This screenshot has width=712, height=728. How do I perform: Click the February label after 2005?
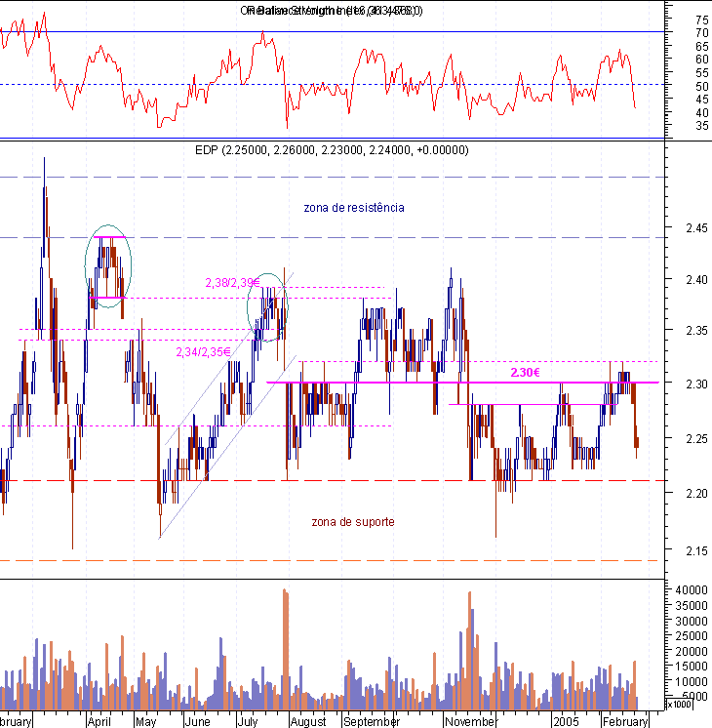625,721
